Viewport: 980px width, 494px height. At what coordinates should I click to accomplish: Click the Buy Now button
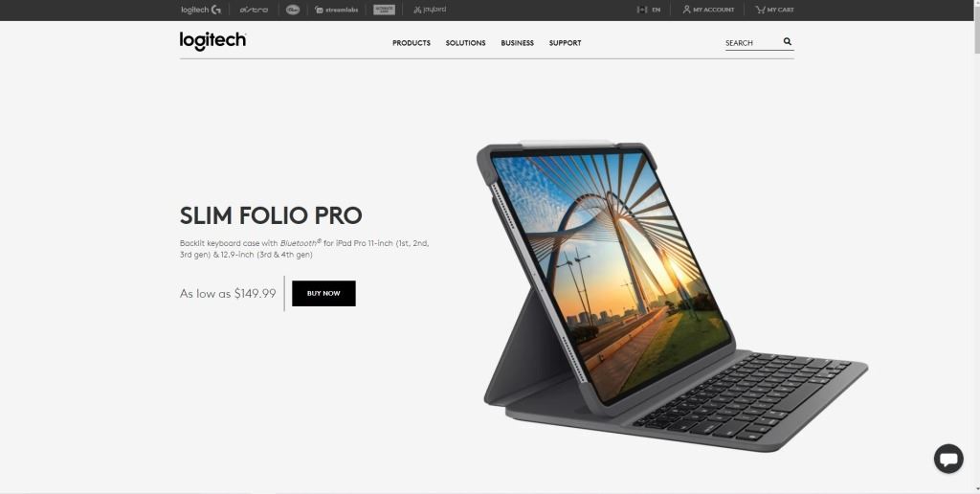click(x=323, y=293)
